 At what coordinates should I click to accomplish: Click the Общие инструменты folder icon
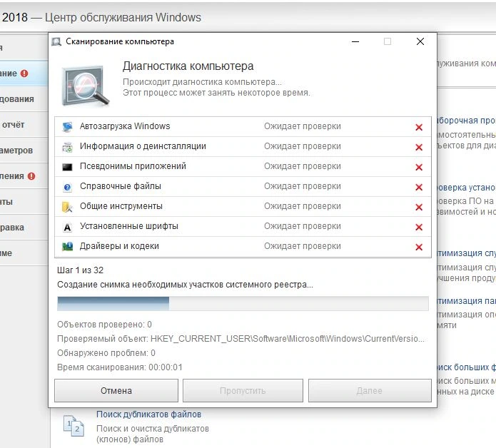67,207
